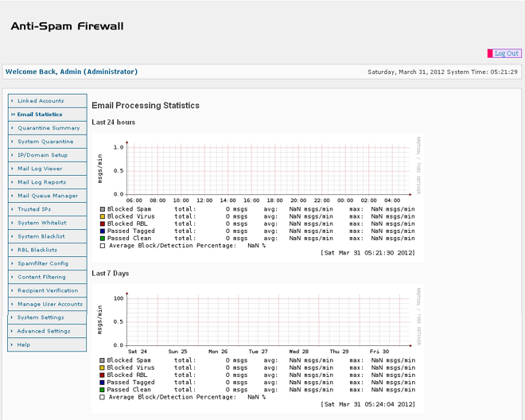Click system time 05:21:29 text
525x420 pixels.
(x=504, y=72)
